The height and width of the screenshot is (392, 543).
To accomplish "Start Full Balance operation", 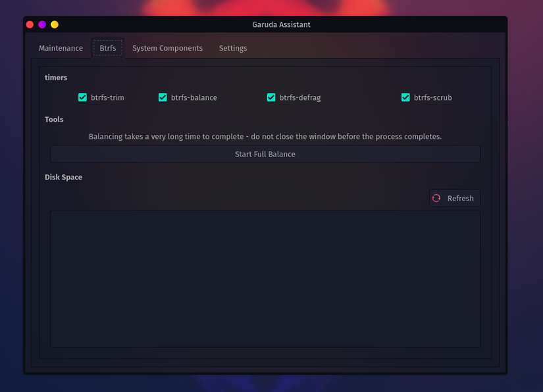I will point(265,154).
